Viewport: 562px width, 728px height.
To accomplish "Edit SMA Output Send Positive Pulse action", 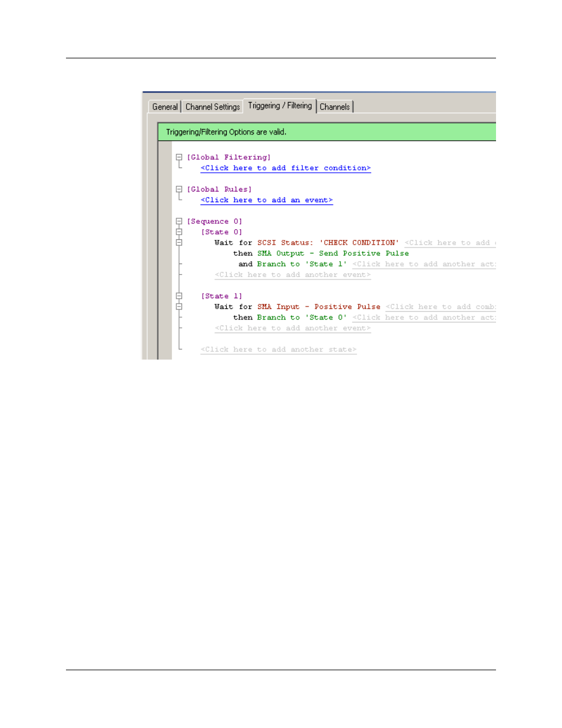I will tap(333, 253).
